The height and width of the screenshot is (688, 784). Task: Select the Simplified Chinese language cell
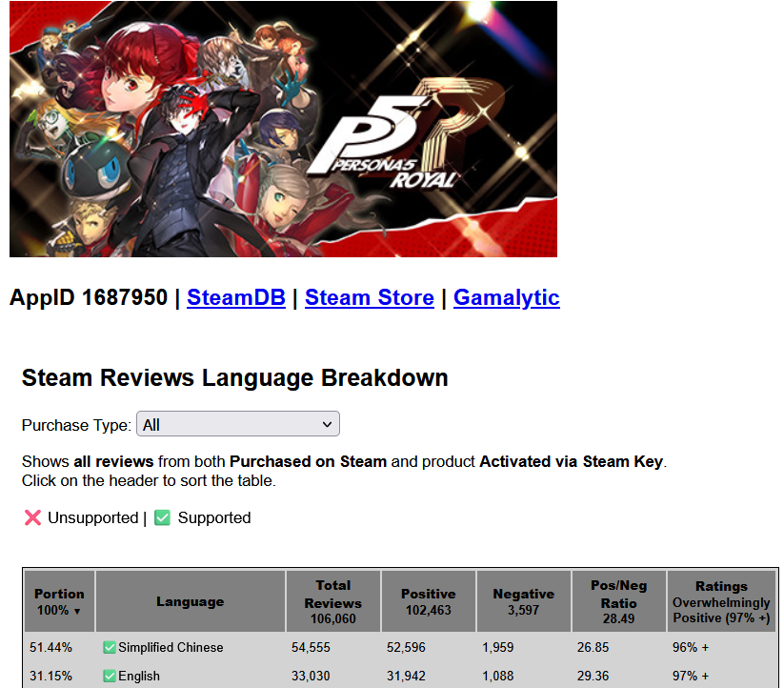pos(190,647)
